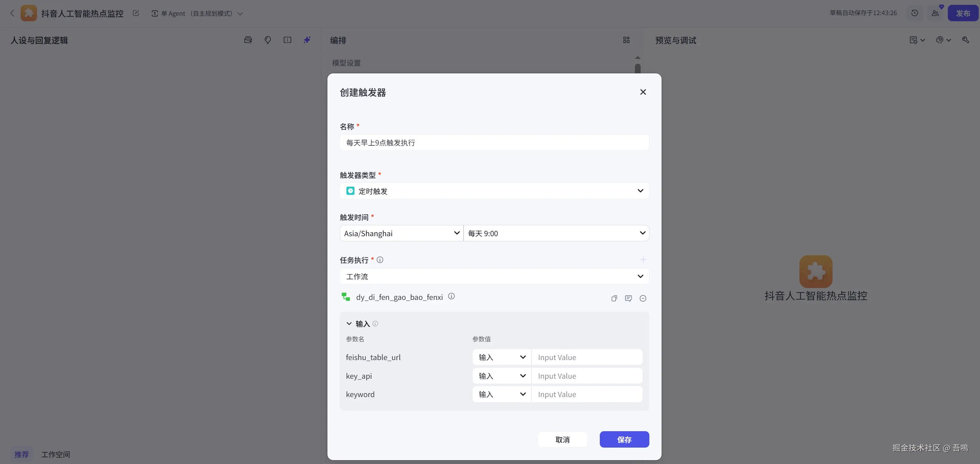Open the feishu_table_url value type dropdown
980x464 pixels.
[x=502, y=357]
